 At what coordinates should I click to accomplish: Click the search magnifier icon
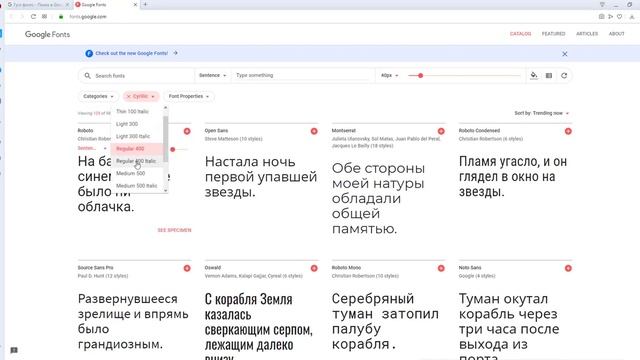[87, 76]
